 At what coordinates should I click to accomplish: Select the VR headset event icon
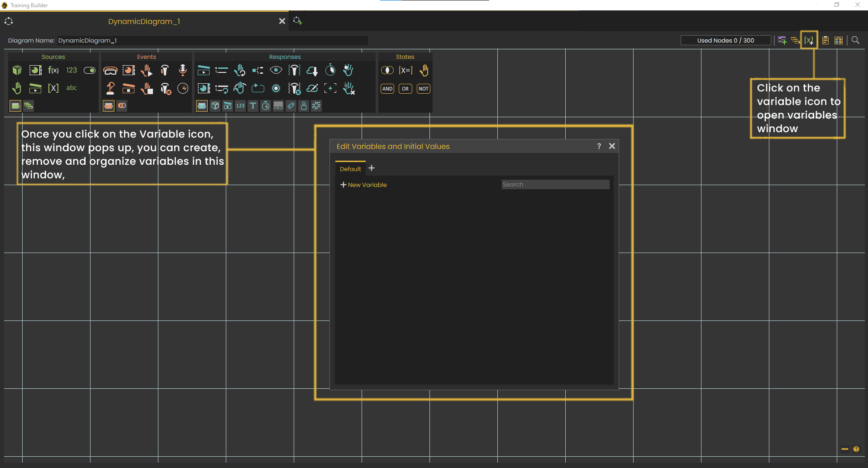coord(110,70)
